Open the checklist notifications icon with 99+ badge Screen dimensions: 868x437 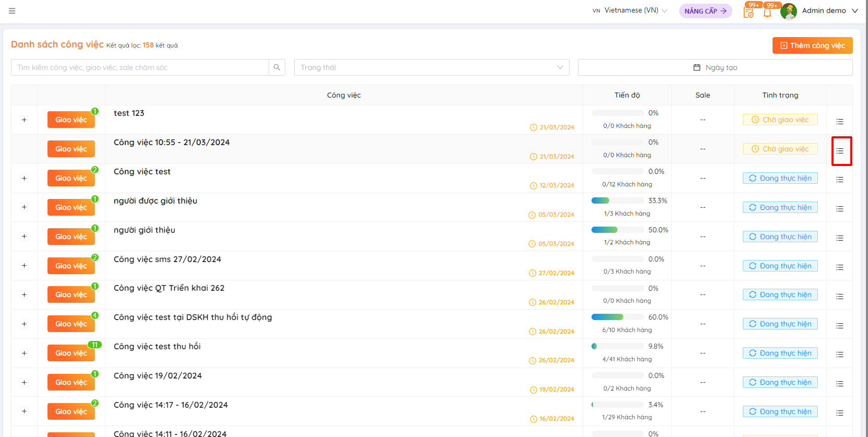pyautogui.click(x=749, y=12)
